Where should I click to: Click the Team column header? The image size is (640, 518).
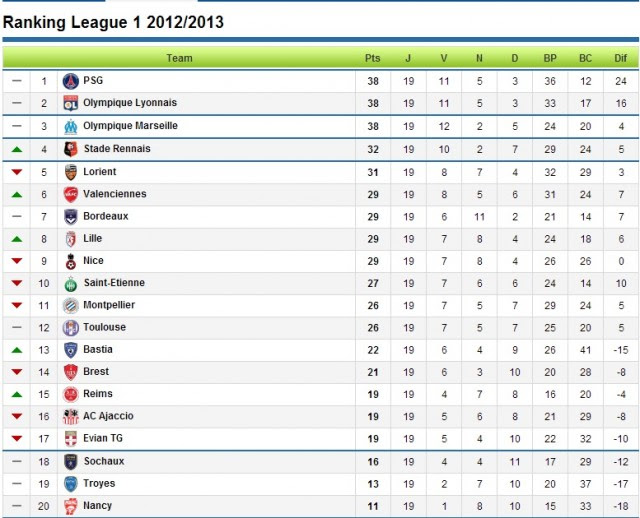point(179,58)
